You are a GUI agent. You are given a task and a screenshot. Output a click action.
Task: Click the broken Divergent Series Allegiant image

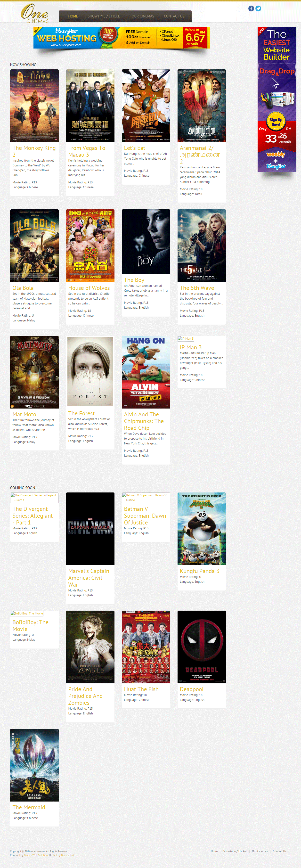(34, 498)
